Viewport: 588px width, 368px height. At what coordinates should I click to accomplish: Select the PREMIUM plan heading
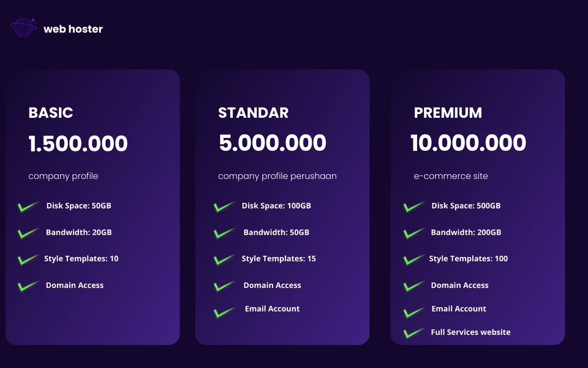(x=448, y=113)
